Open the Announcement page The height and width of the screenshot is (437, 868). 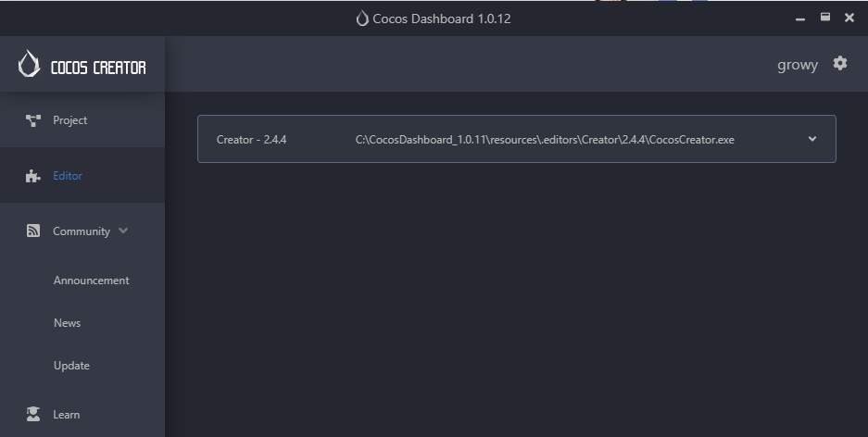coord(92,281)
